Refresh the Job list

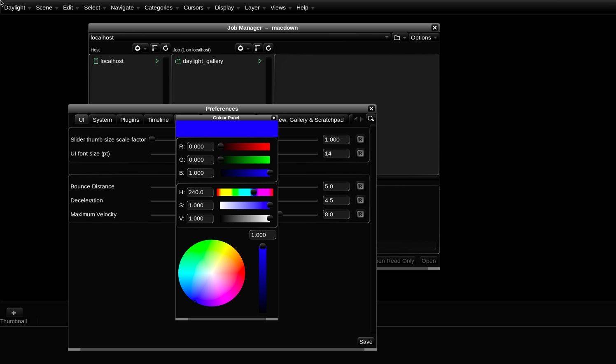pos(268,48)
